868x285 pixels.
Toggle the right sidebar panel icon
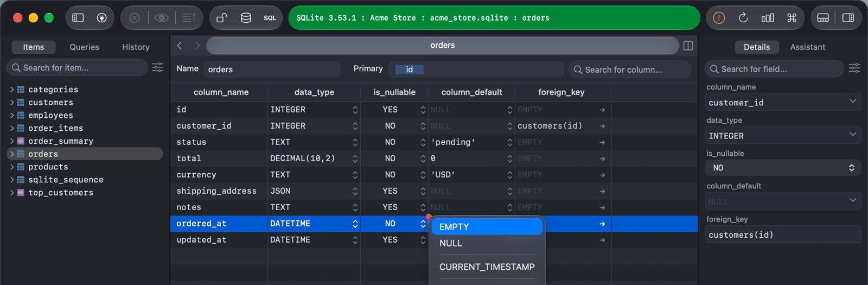pos(848,18)
